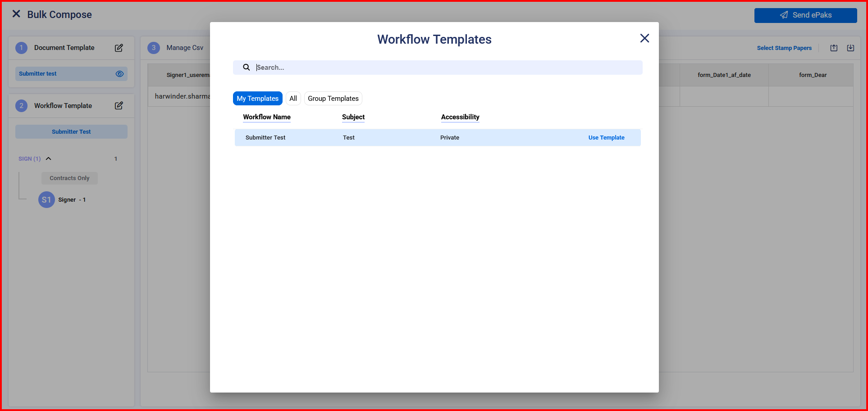The image size is (868, 411).
Task: Click the S1 signer avatar
Action: 46,200
